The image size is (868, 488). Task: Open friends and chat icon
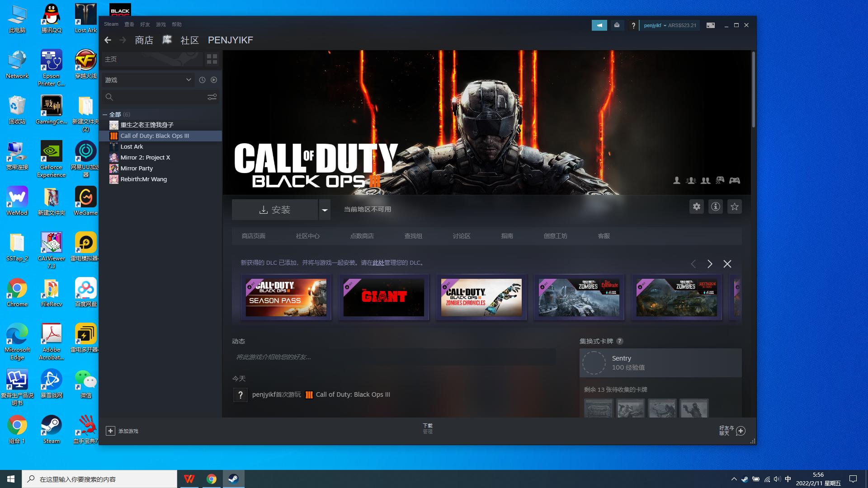741,431
